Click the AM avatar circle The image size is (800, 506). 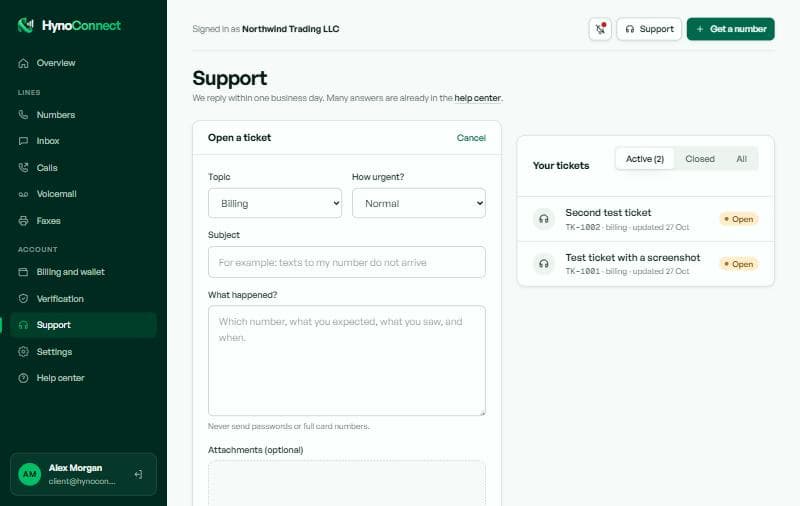(30, 474)
